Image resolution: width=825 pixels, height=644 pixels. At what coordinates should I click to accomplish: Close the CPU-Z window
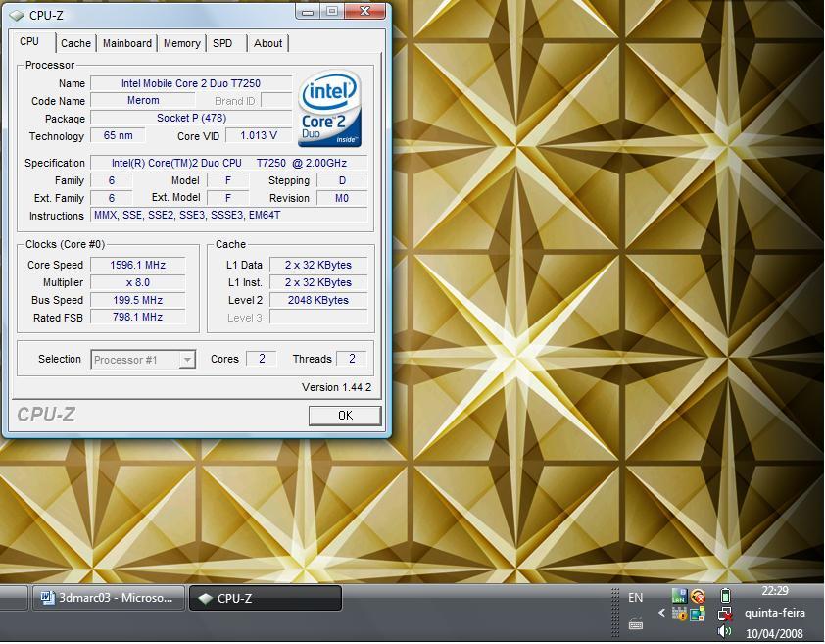365,11
